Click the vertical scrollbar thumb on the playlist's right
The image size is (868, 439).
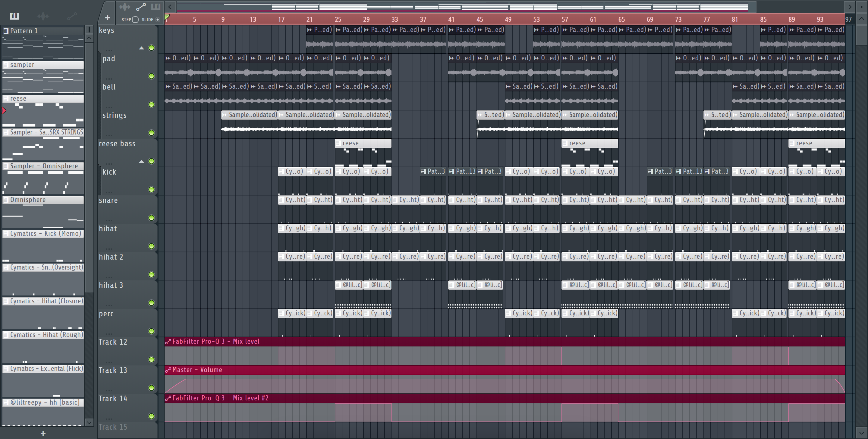[862, 35]
